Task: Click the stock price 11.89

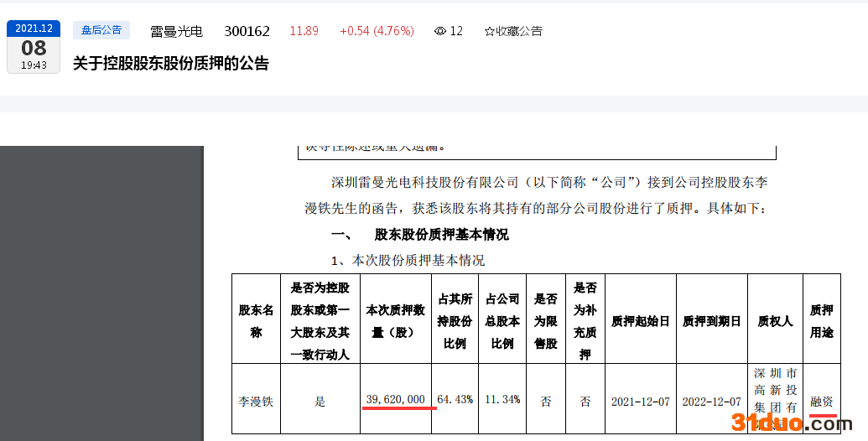Action: pos(304,31)
